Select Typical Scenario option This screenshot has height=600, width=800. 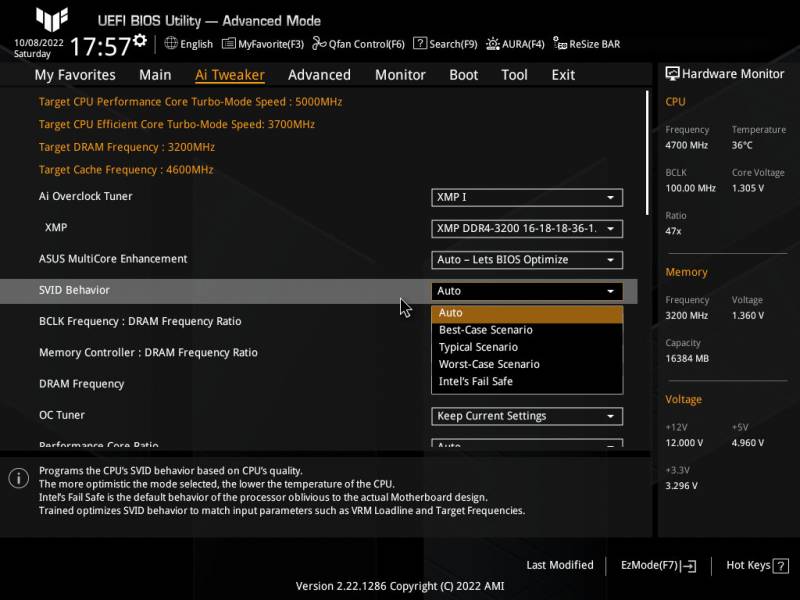527,347
